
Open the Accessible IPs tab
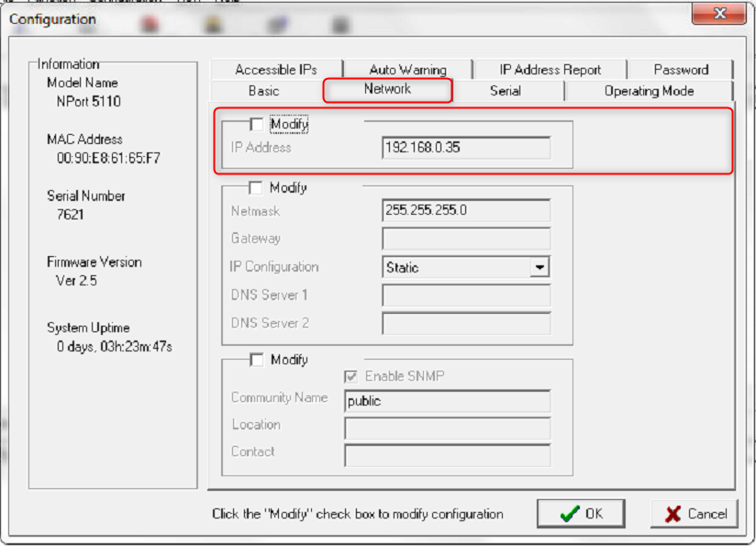point(275,70)
